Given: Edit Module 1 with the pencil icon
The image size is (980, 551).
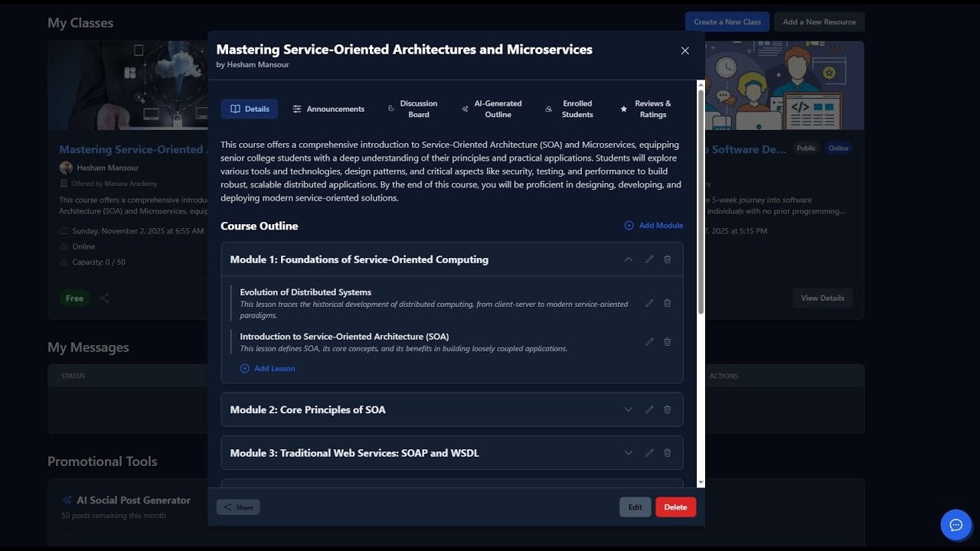Looking at the screenshot, I should coord(649,259).
